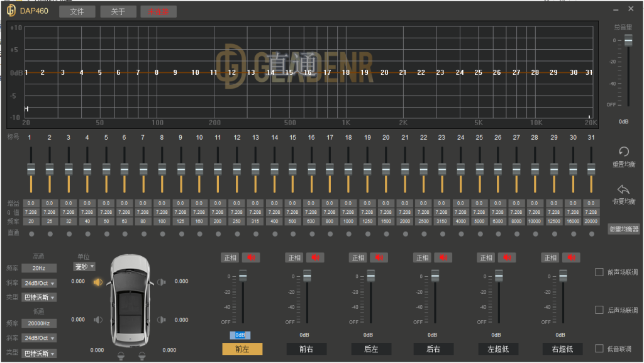Mute the 右超低 channel with its red speaker icon
Viewport: 644px width, 363px height.
coord(571,257)
